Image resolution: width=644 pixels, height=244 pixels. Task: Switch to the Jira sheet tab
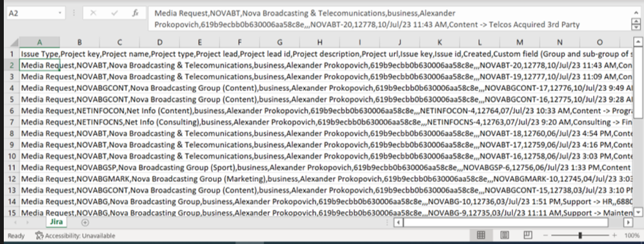(x=56, y=222)
